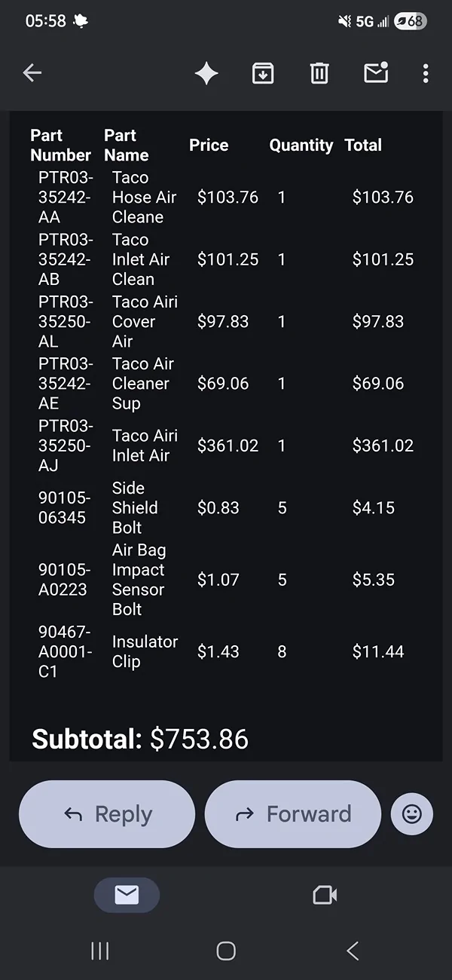452x980 pixels.
Task: Switch to the Mail tab
Action: pos(127,895)
